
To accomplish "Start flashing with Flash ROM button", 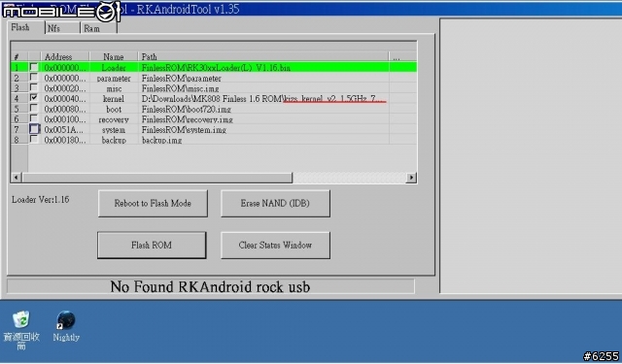I will (x=152, y=246).
